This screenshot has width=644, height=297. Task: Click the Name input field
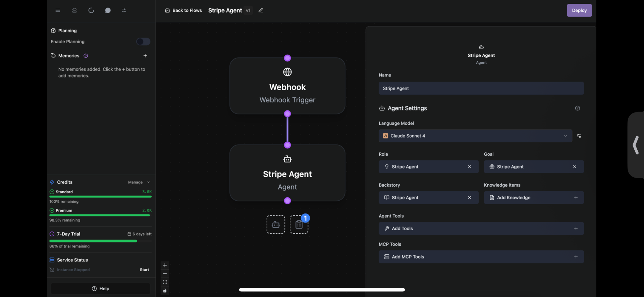coord(481,88)
